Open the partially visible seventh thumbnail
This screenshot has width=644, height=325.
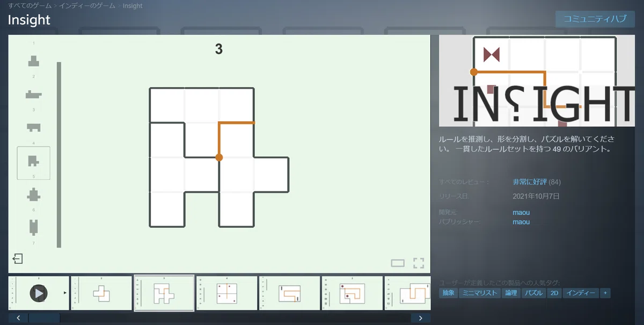point(408,293)
